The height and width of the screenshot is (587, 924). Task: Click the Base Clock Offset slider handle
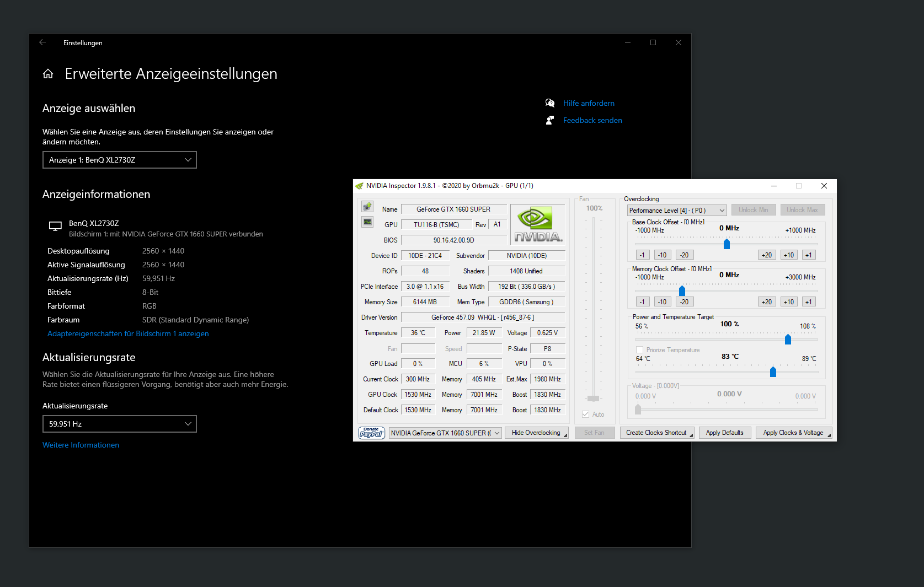tap(727, 244)
